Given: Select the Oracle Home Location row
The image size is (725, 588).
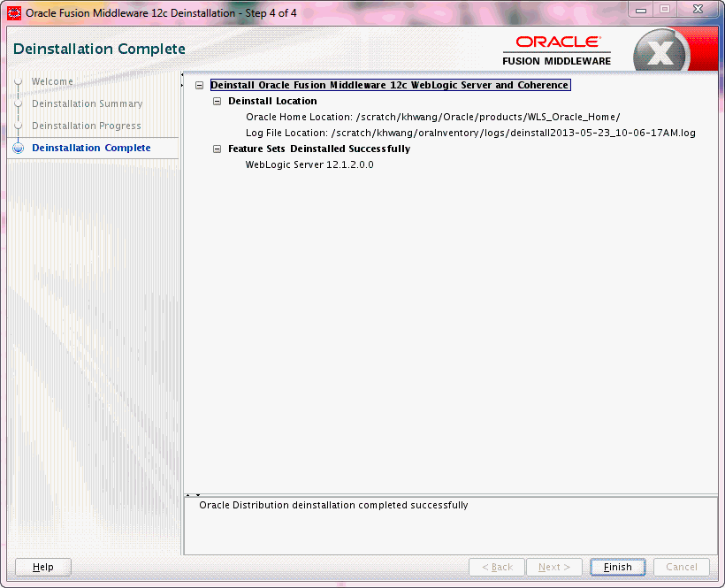Looking at the screenshot, I should 432,117.
